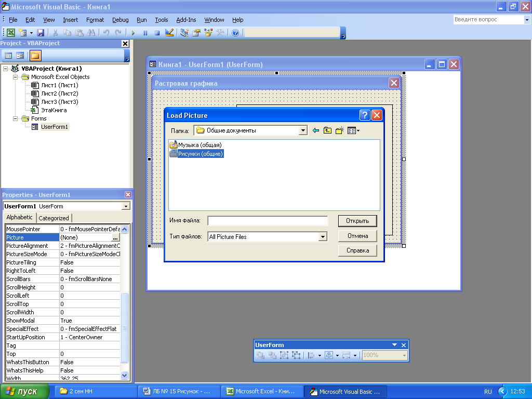Open the Debug menu
Viewport: 532px width, 399px height.
121,20
